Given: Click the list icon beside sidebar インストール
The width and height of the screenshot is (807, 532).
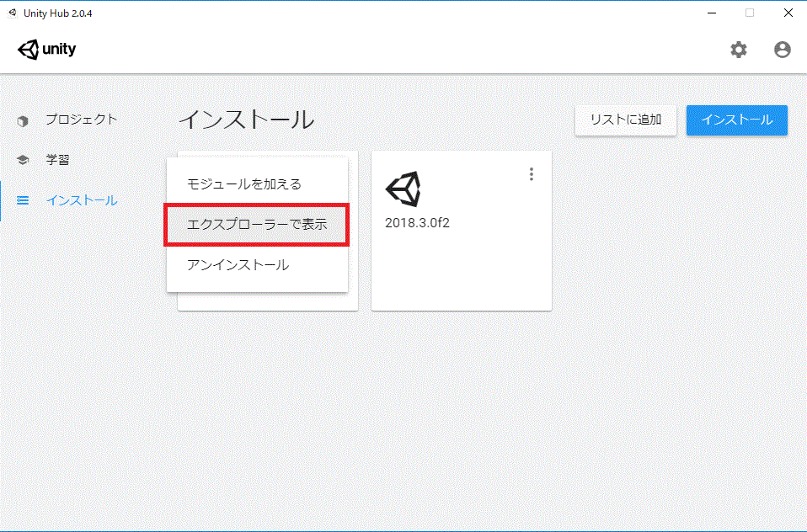Looking at the screenshot, I should 23,200.
